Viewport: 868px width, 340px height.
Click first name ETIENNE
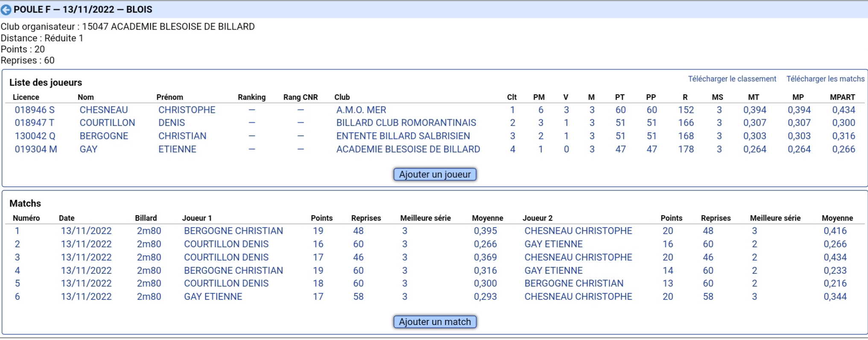click(177, 149)
